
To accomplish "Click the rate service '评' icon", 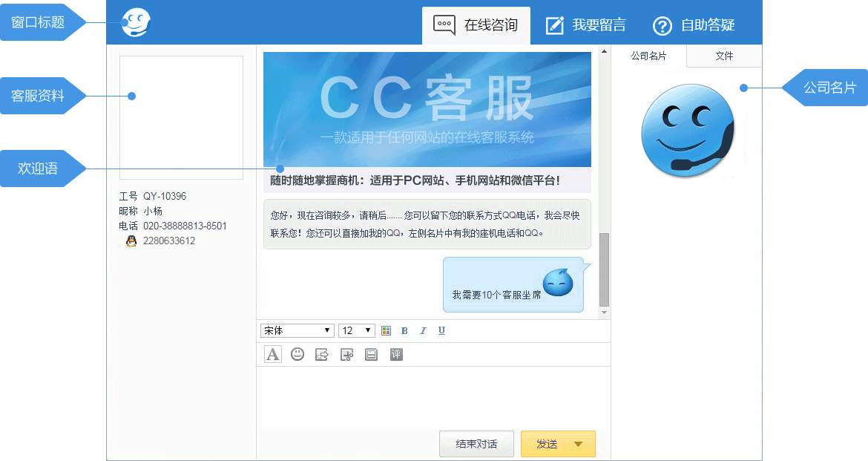I will point(396,355).
